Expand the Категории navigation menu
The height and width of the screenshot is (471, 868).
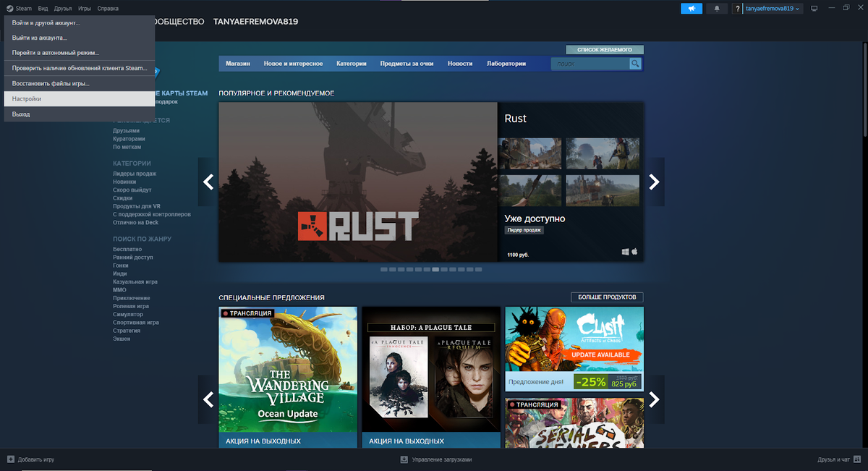(x=352, y=64)
